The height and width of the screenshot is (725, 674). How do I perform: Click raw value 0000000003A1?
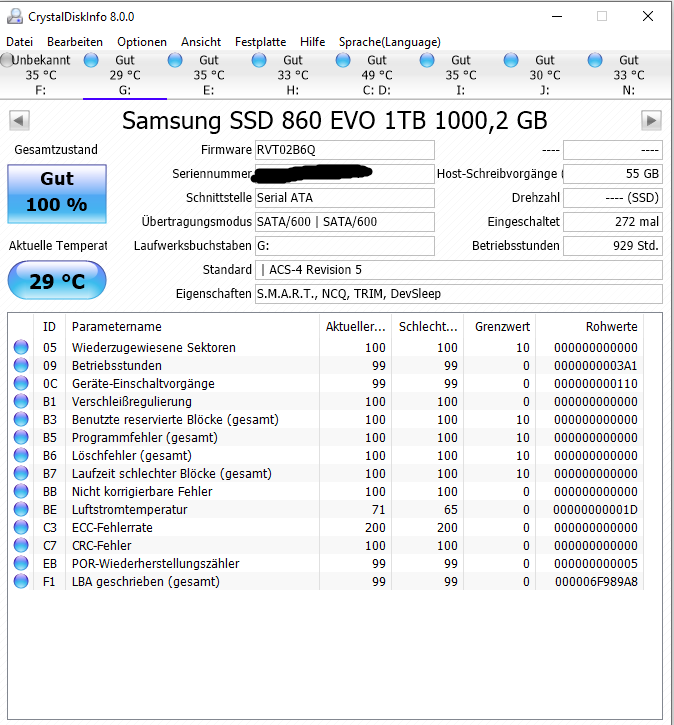(596, 366)
